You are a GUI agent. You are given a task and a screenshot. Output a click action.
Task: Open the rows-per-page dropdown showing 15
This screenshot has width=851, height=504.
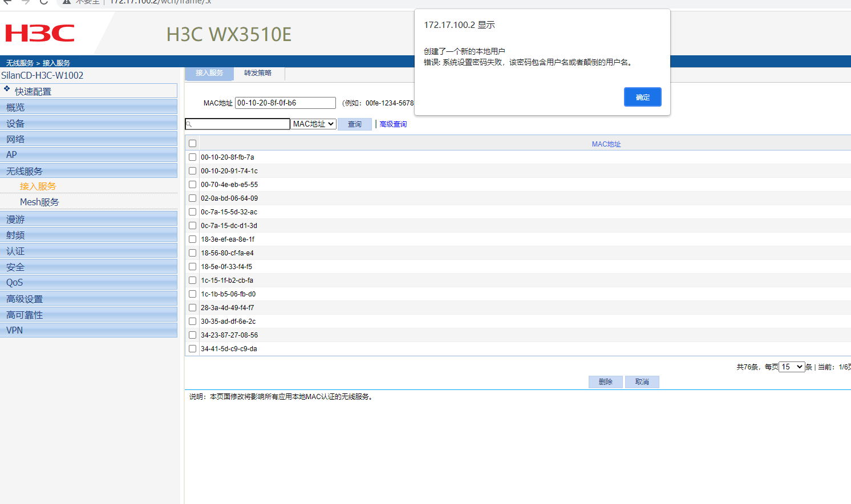792,367
